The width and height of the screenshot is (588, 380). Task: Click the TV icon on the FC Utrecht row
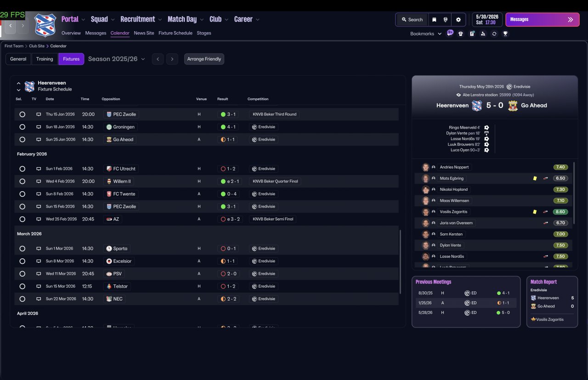tap(39, 169)
